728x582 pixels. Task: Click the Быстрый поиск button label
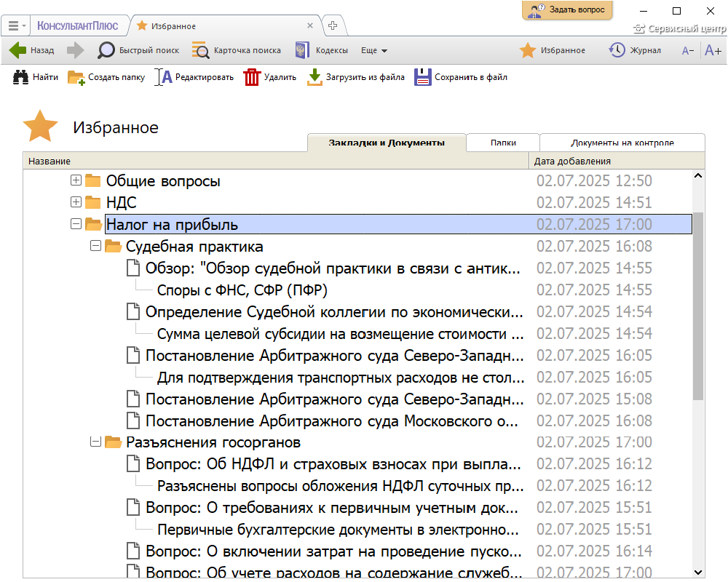click(x=149, y=50)
